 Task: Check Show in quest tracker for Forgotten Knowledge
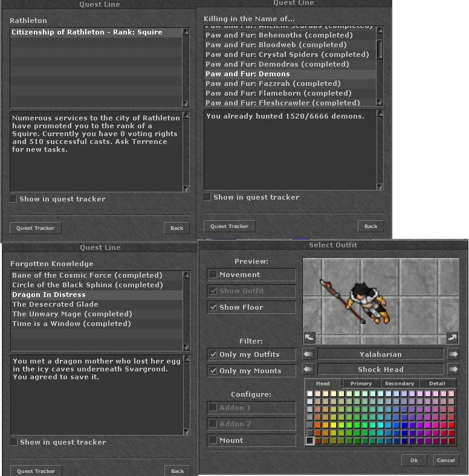point(14,442)
